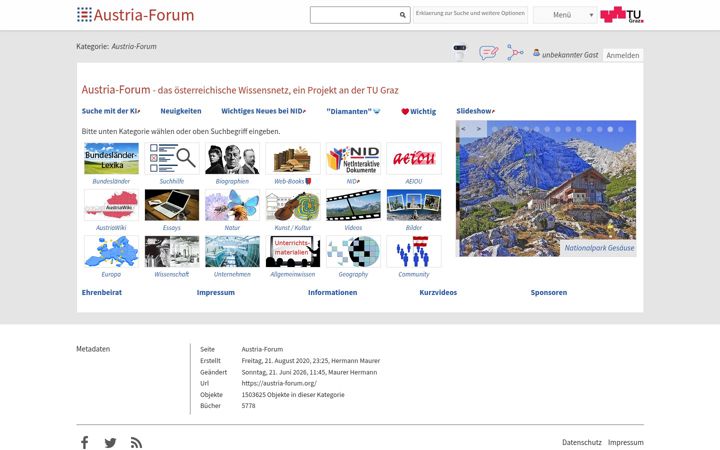Open the Natur butterfly tile
The height and width of the screenshot is (450, 720).
(232, 205)
